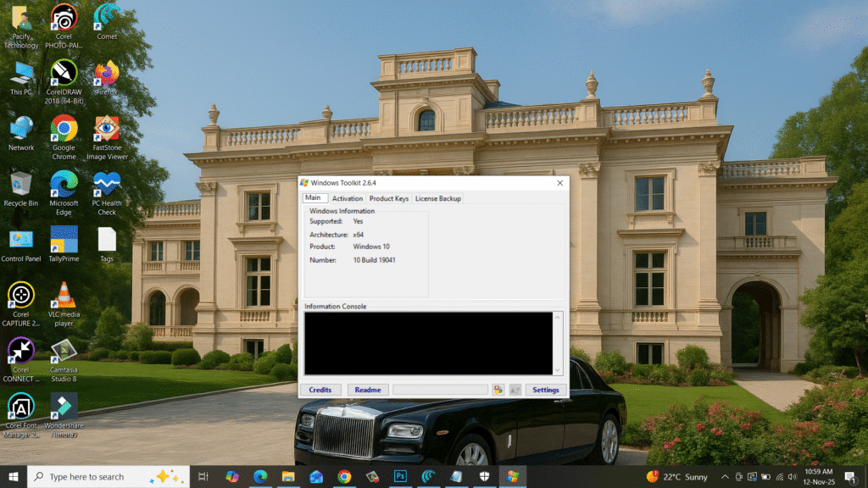
Task: Click inside the text field next to Readme
Action: (441, 390)
